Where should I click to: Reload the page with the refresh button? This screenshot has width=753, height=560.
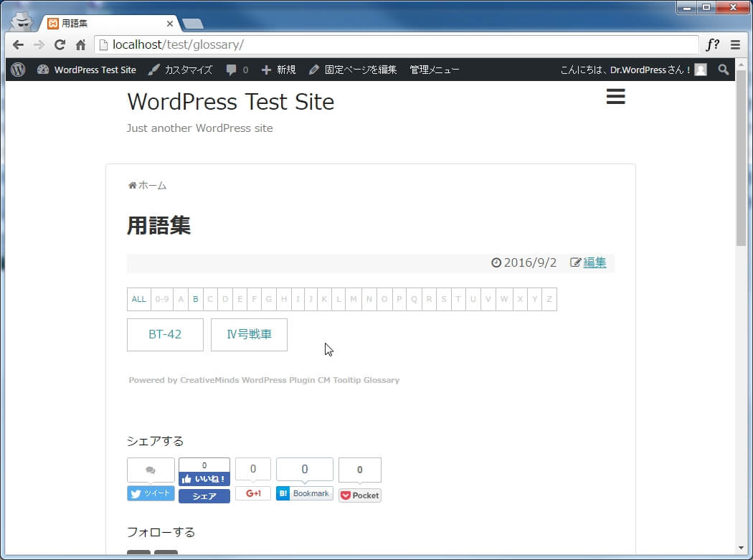coord(60,44)
